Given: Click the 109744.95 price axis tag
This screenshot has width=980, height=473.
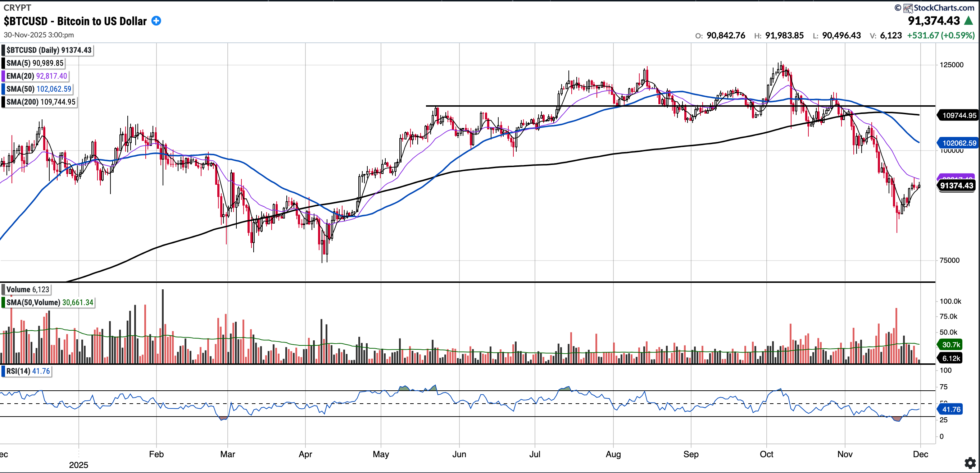Looking at the screenshot, I should [x=959, y=115].
